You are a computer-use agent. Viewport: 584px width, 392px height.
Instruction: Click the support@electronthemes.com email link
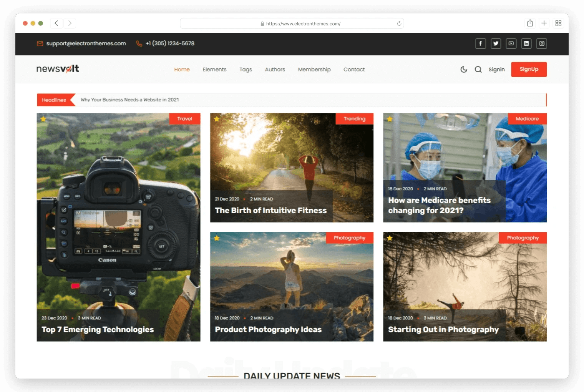tap(86, 43)
